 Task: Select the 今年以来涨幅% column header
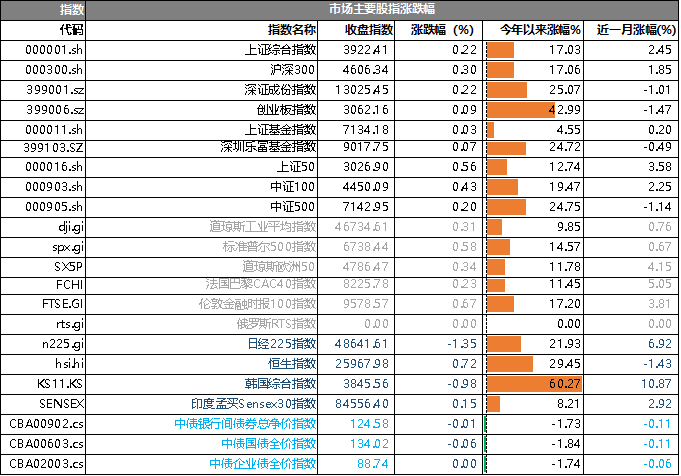[x=533, y=30]
